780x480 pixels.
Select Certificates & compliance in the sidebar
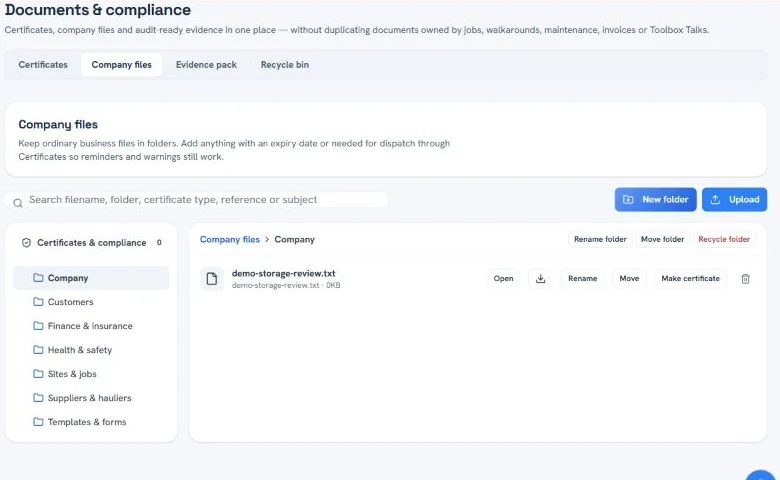(91, 243)
